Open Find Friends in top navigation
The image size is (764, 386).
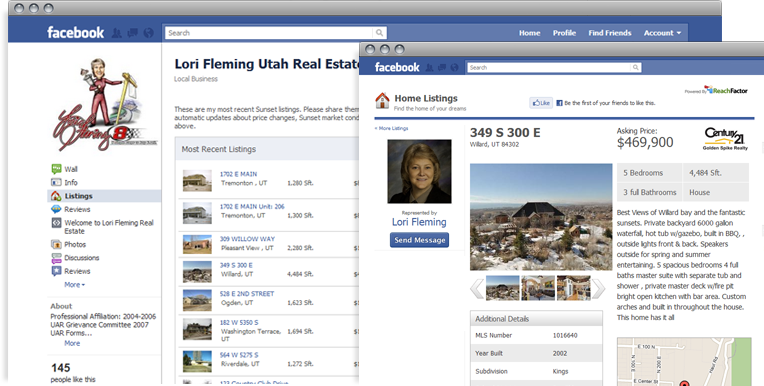click(x=610, y=33)
